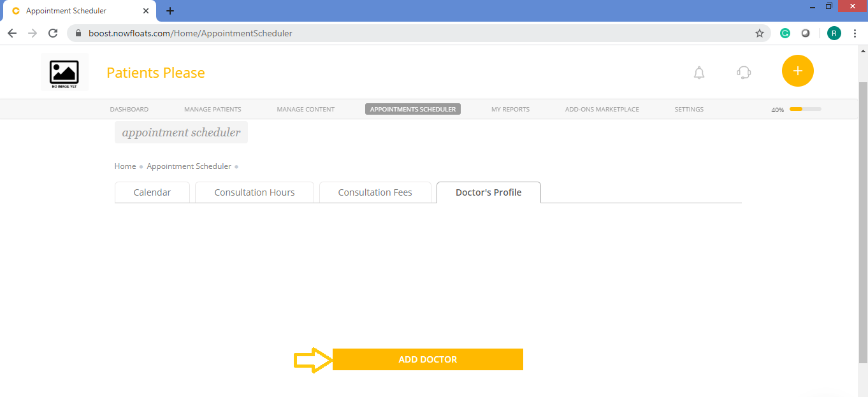Screen dimensions: 868x397
Task: Click the site padlock info icon
Action: point(78,32)
